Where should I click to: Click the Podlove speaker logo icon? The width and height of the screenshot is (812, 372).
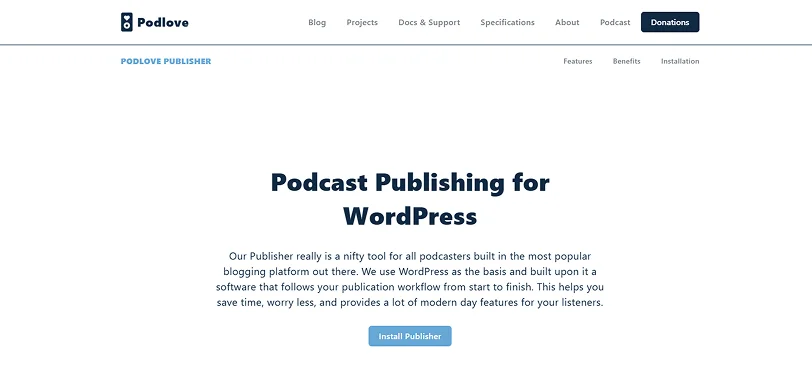coord(126,22)
